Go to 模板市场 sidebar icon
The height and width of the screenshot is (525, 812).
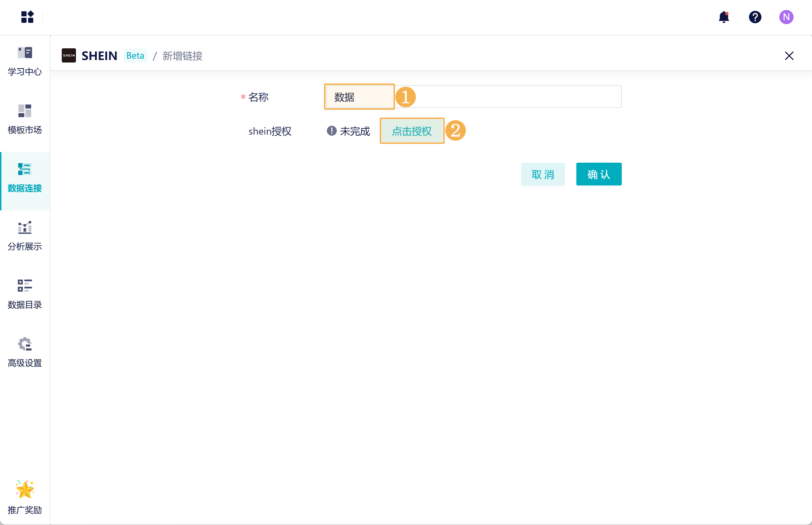coord(25,119)
